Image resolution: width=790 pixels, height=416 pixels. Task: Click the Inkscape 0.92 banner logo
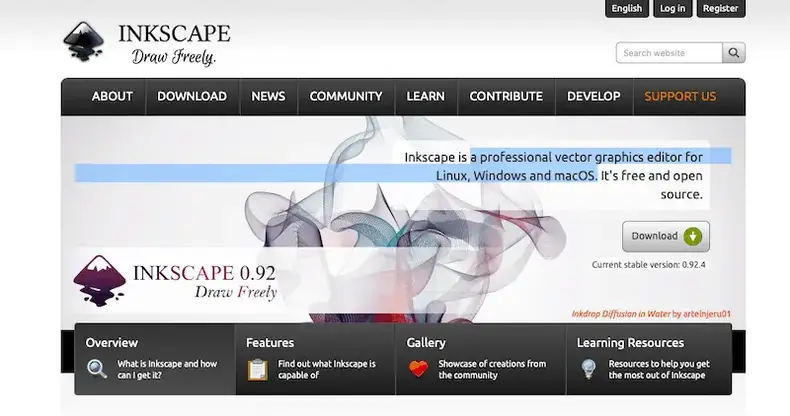click(99, 280)
